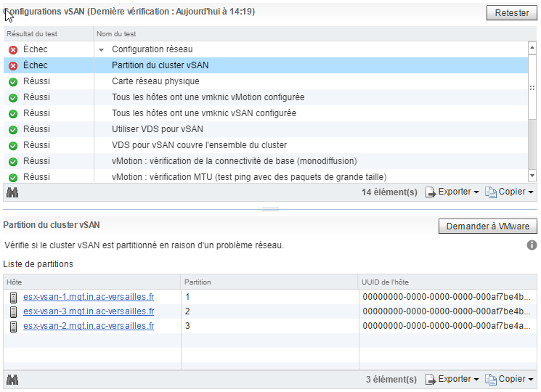The width and height of the screenshot is (541, 392).
Task: Select the Carte réseau physique test row
Action: click(266, 81)
